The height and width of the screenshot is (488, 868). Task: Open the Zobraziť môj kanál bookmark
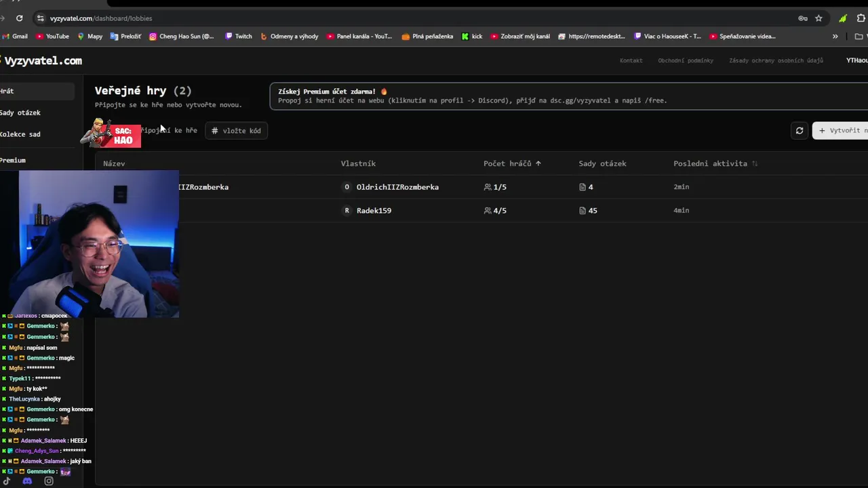pyautogui.click(x=521, y=37)
